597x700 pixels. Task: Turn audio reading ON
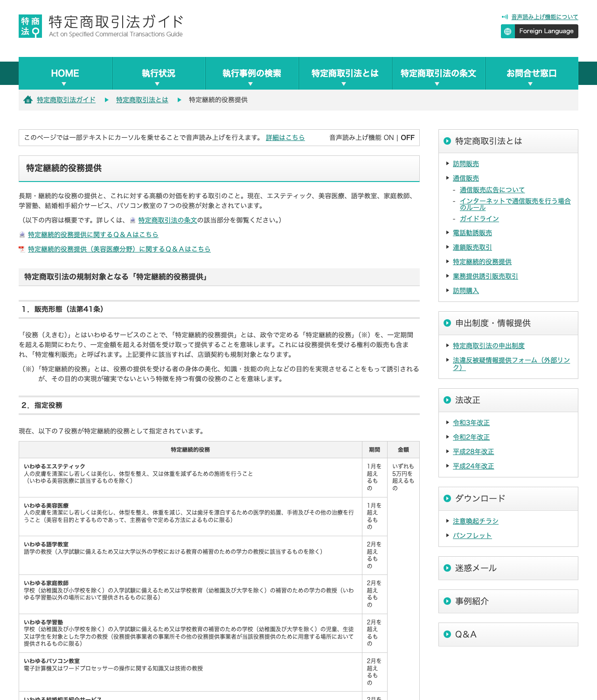click(389, 138)
